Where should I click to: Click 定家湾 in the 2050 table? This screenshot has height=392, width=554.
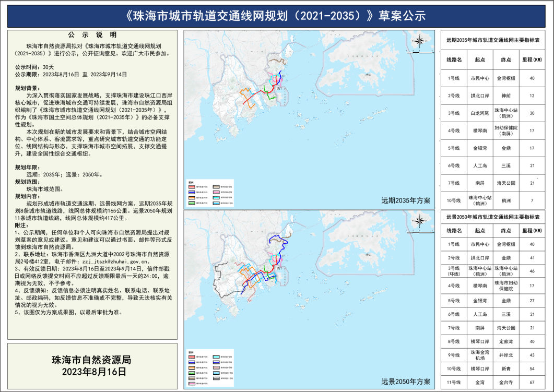[x=506, y=341]
